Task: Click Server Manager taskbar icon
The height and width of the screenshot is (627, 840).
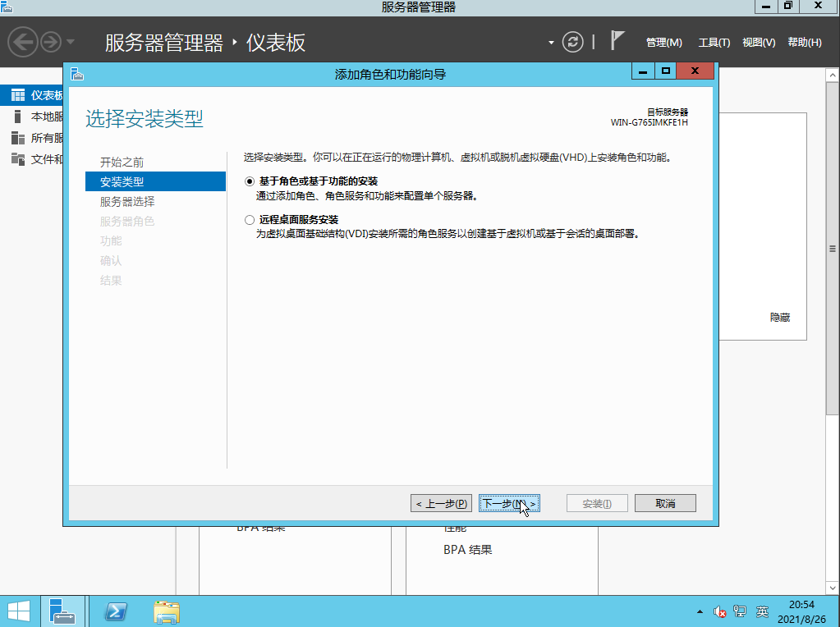Action: coord(62,611)
